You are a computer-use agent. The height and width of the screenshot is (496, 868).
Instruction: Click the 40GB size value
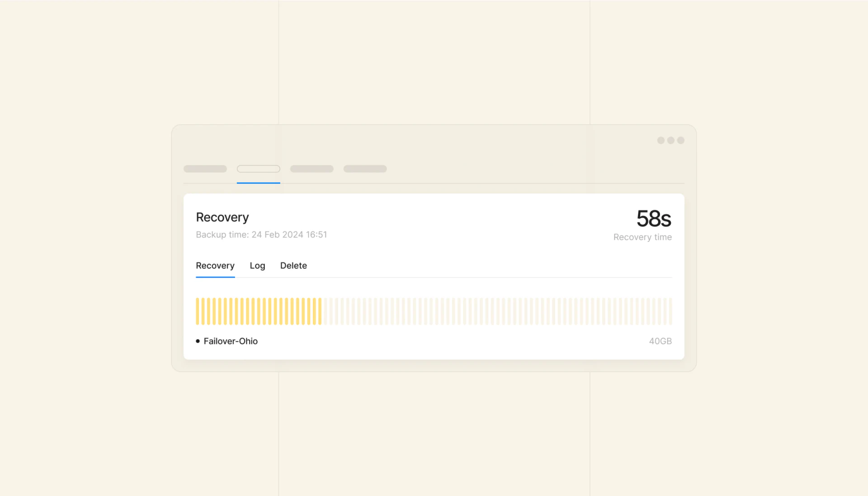click(660, 341)
